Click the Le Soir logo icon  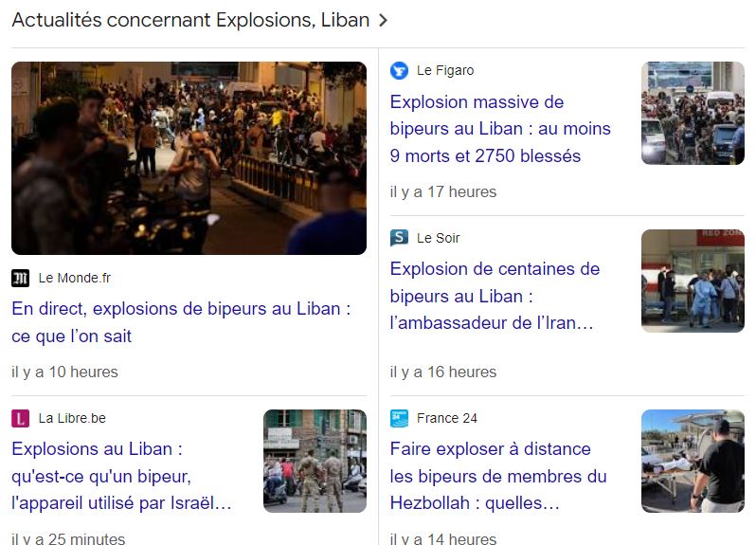click(x=399, y=238)
